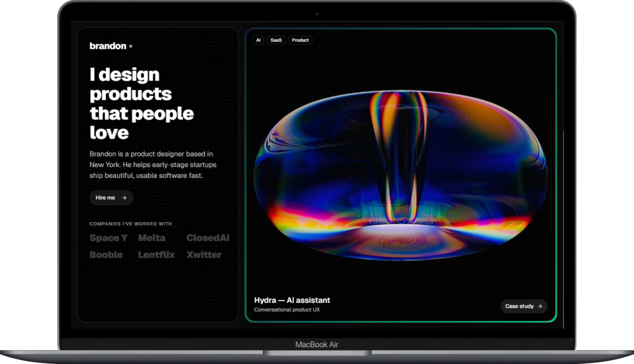The width and height of the screenshot is (634, 364).
Task: Open the Lentflix company logo
Action: coord(156,255)
